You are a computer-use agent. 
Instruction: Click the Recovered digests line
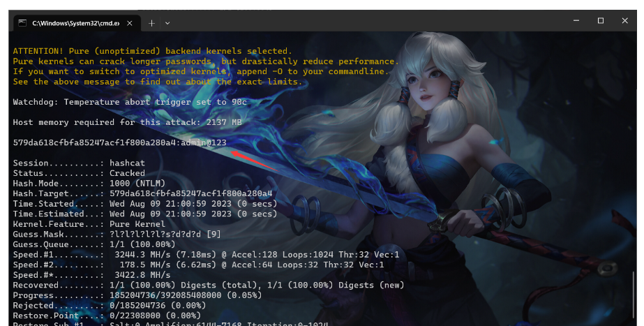coord(209,286)
